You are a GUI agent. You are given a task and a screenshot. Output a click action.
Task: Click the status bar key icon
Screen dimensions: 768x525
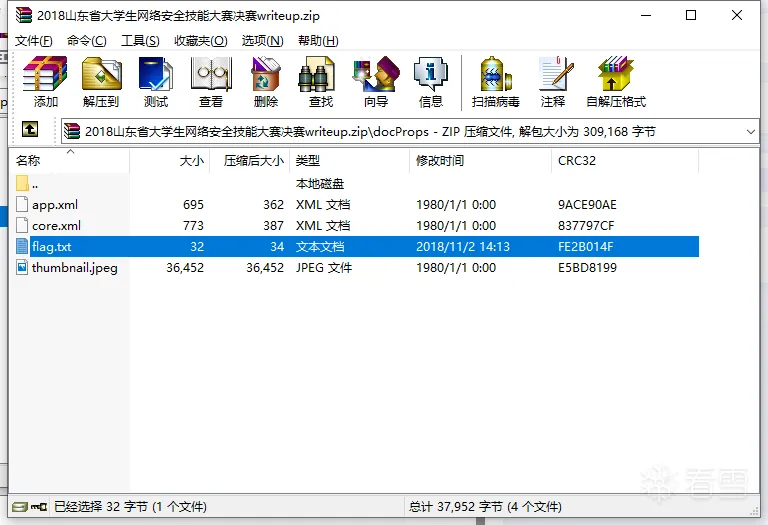pyautogui.click(x=39, y=506)
